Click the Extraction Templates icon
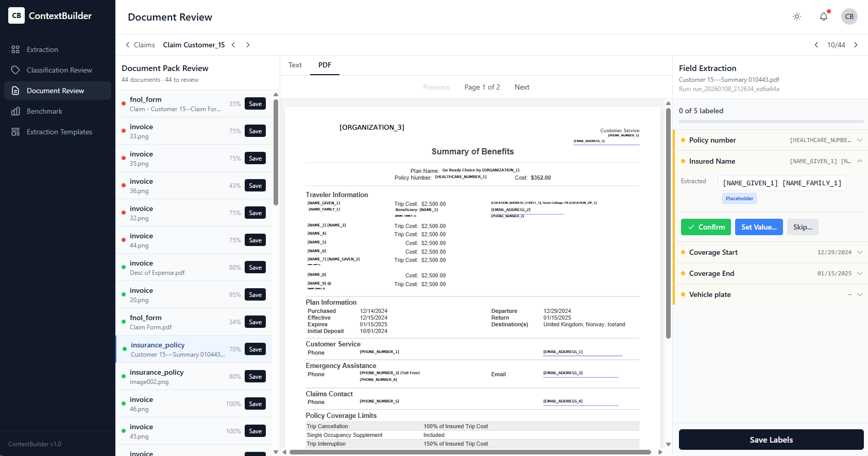 click(15, 132)
